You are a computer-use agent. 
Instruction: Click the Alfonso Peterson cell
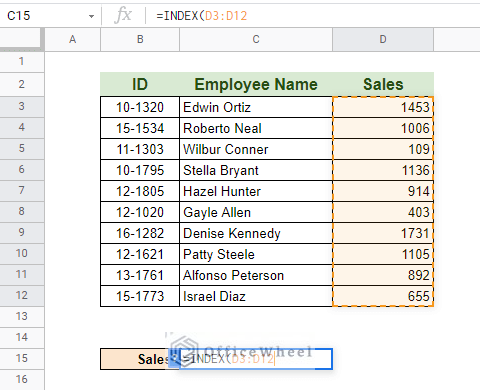click(x=256, y=275)
